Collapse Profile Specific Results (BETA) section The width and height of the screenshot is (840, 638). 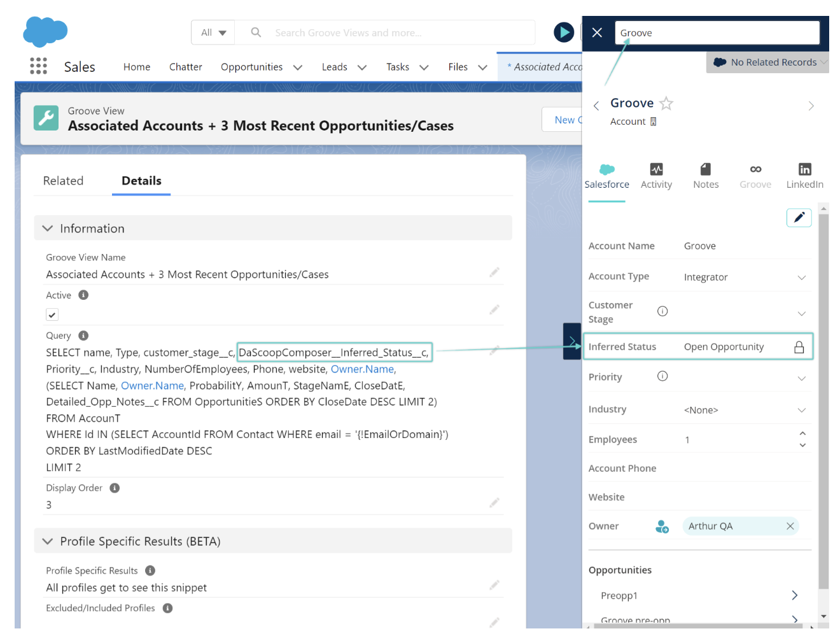coord(47,541)
